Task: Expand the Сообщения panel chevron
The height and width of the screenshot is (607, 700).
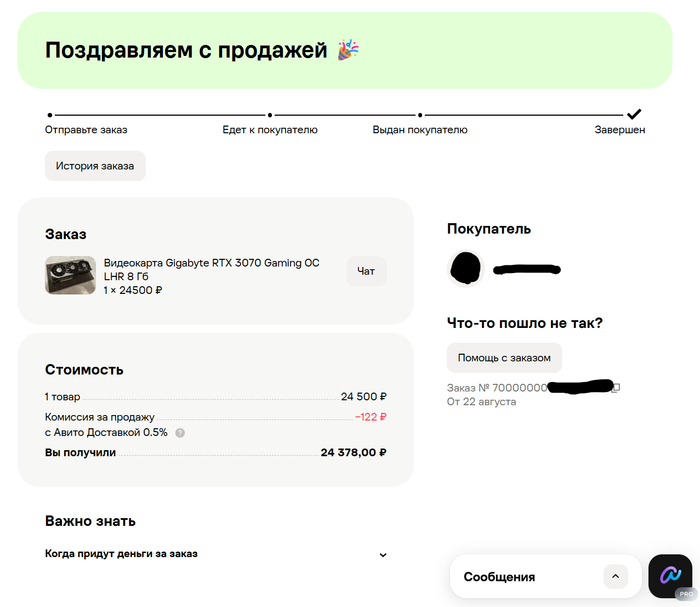Action: (x=616, y=576)
